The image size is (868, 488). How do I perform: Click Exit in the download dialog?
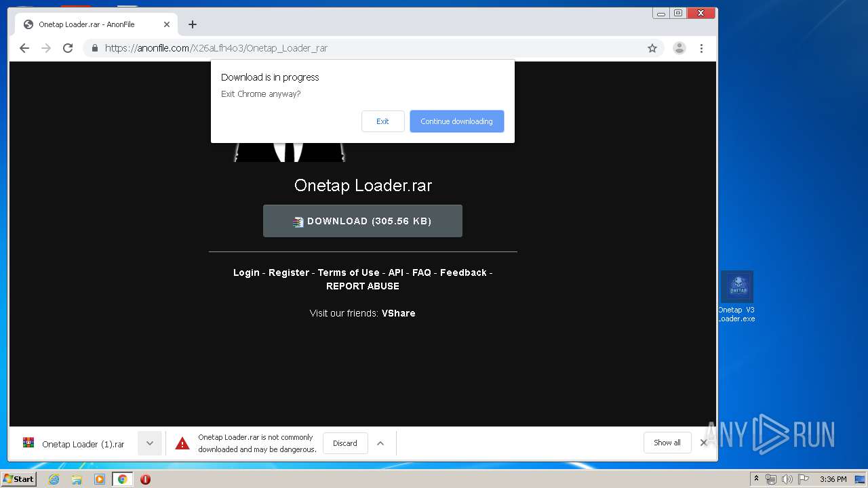click(382, 121)
